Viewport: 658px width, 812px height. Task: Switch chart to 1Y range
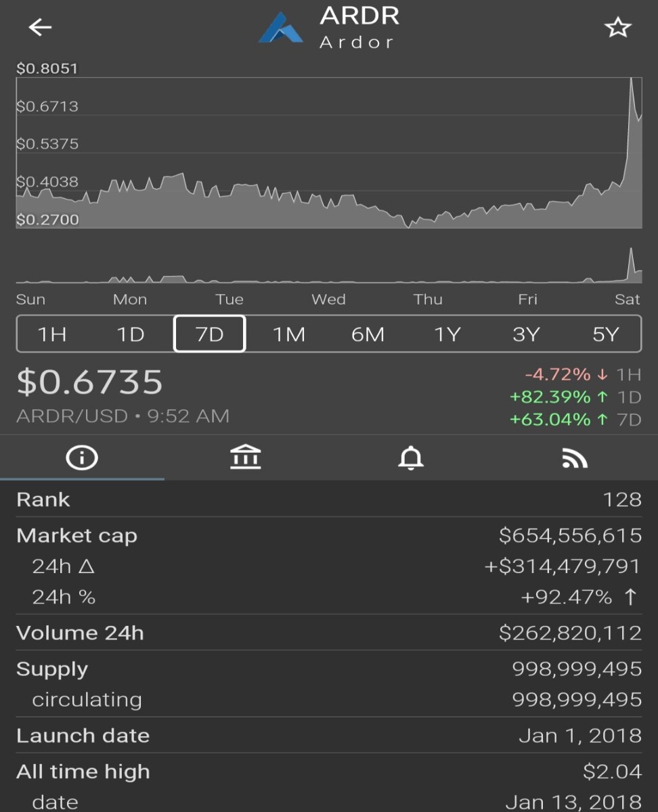(447, 334)
